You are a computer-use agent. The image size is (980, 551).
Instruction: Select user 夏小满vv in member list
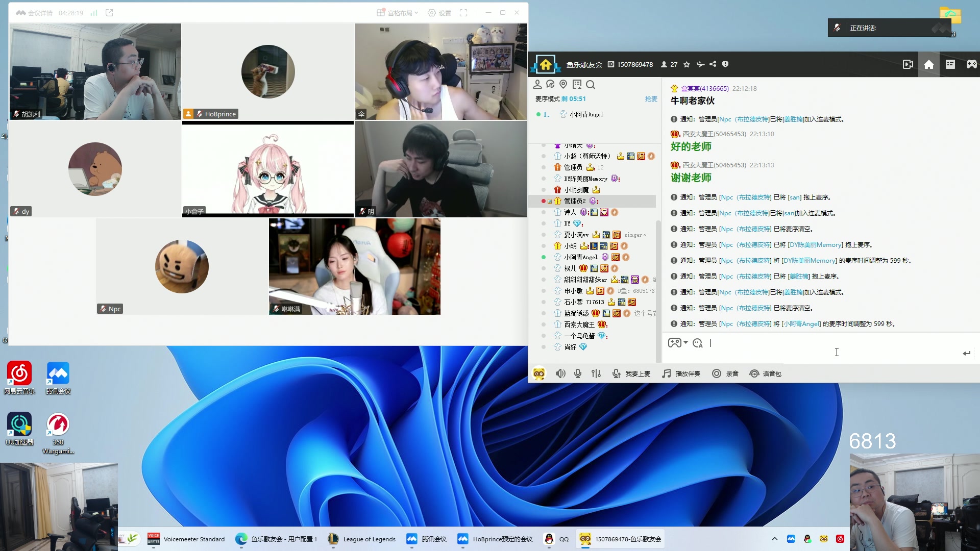pyautogui.click(x=592, y=235)
